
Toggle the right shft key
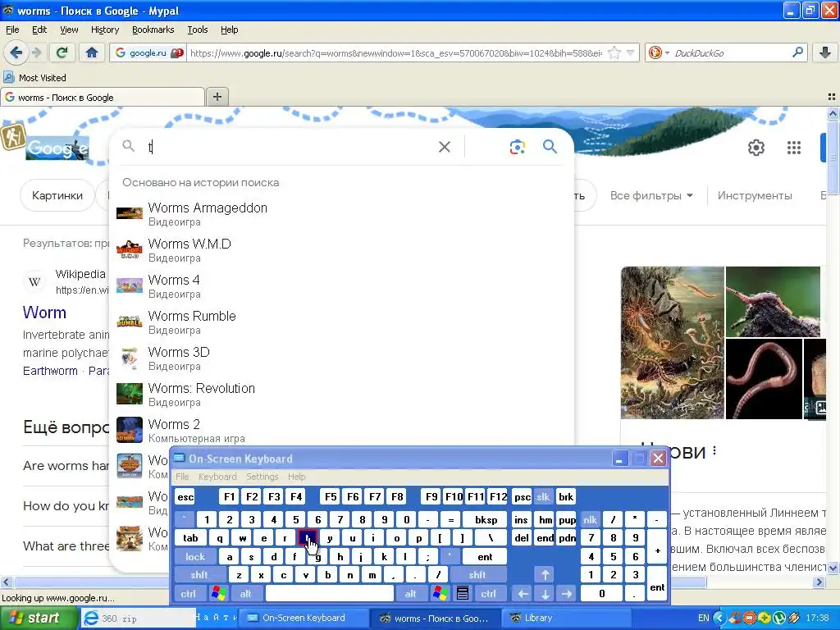(x=477, y=575)
